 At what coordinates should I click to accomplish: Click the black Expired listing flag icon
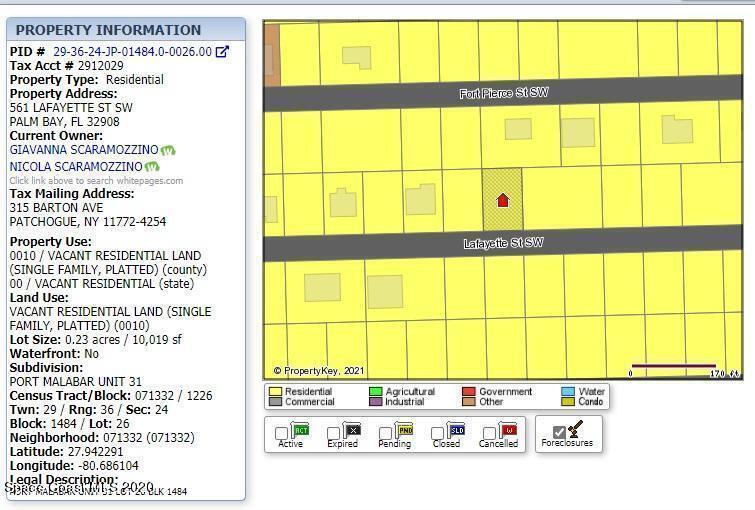352,430
